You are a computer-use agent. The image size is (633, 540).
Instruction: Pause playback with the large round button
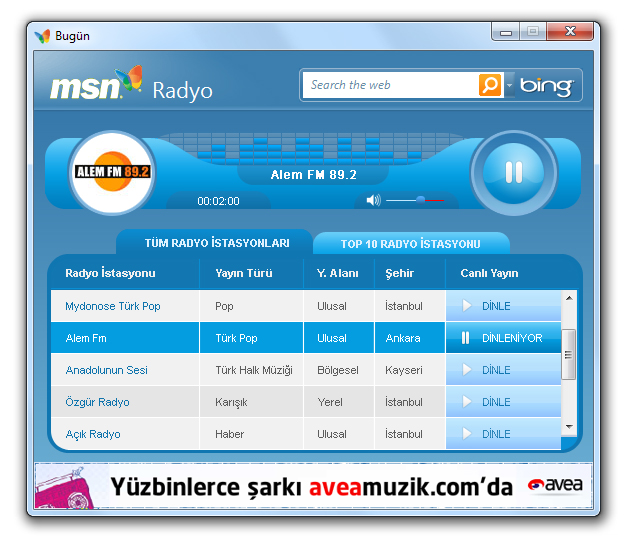[514, 173]
